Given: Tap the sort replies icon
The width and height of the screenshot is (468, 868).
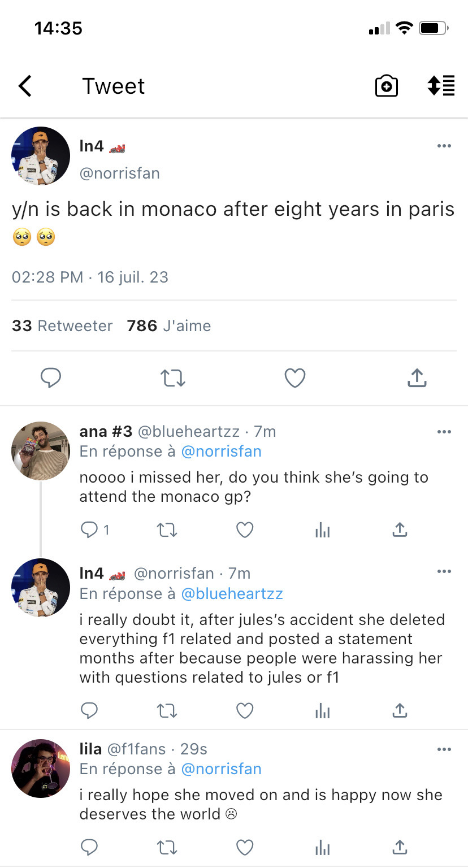Looking at the screenshot, I should point(441,86).
